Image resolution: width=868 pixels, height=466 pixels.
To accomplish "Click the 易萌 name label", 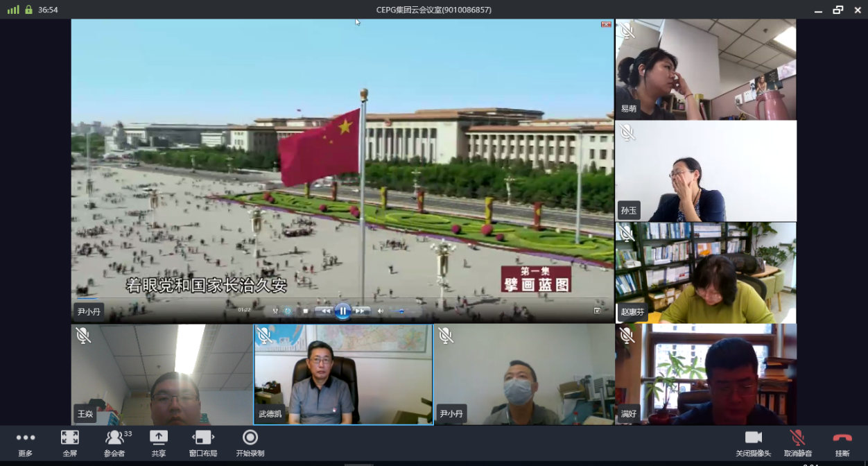I will coord(629,108).
